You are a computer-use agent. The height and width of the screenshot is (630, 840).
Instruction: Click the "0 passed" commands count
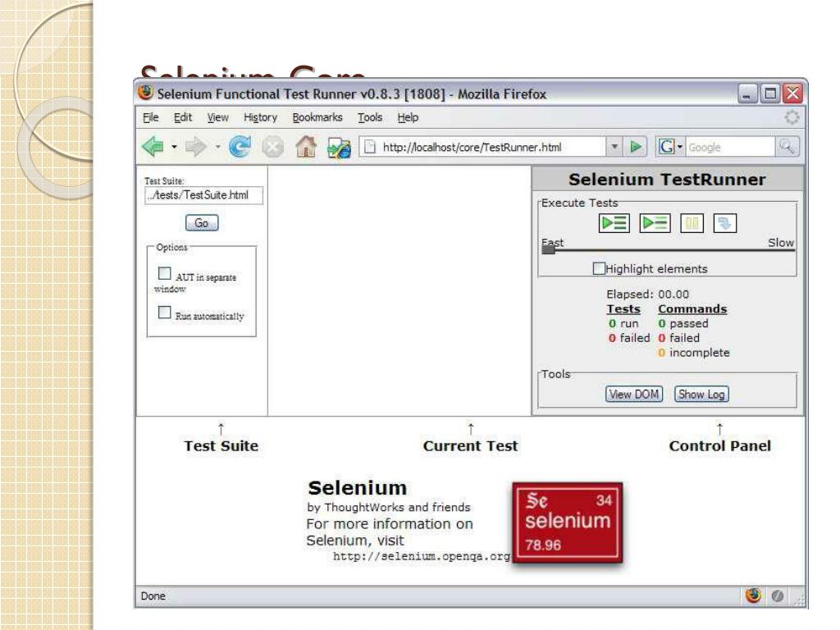coord(683,323)
